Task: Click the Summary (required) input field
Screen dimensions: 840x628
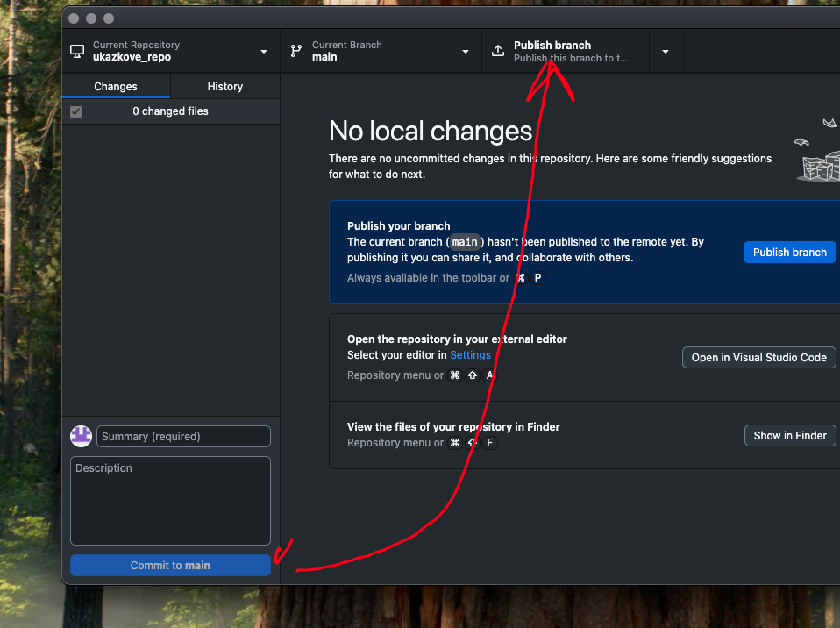Action: point(183,436)
